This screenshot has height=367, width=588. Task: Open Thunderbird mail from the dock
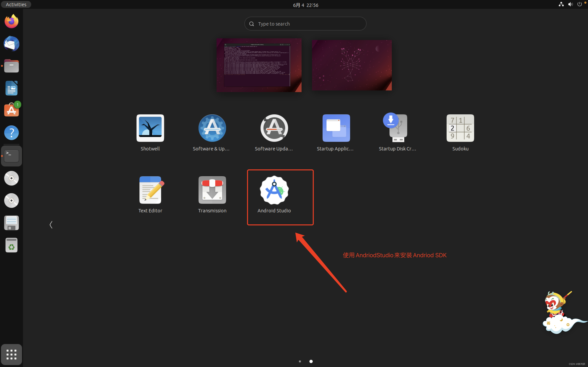point(11,44)
